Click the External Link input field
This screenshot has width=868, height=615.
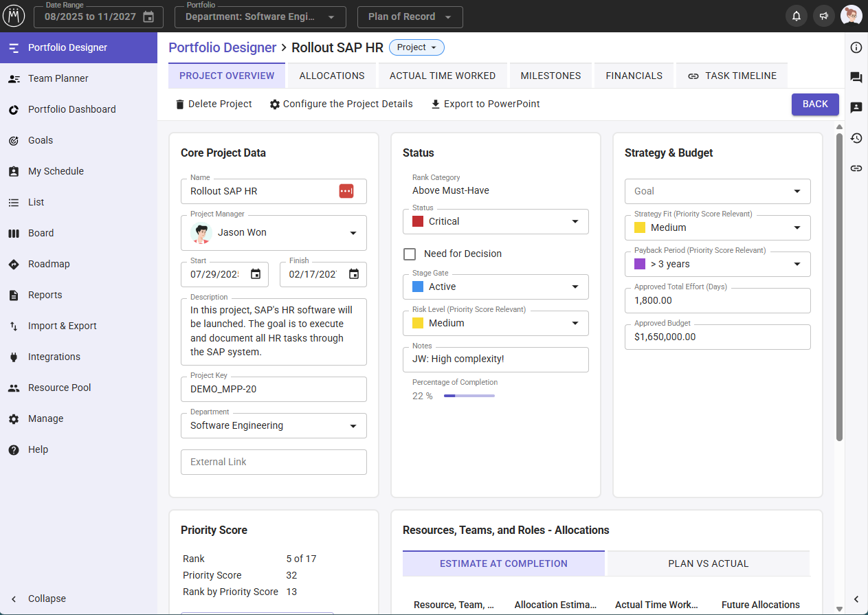pos(274,462)
